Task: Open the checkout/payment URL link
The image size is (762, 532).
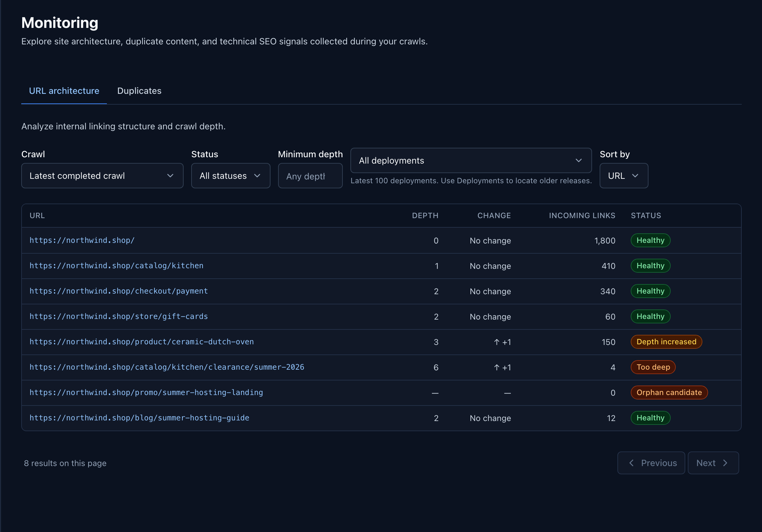Action: tap(119, 291)
